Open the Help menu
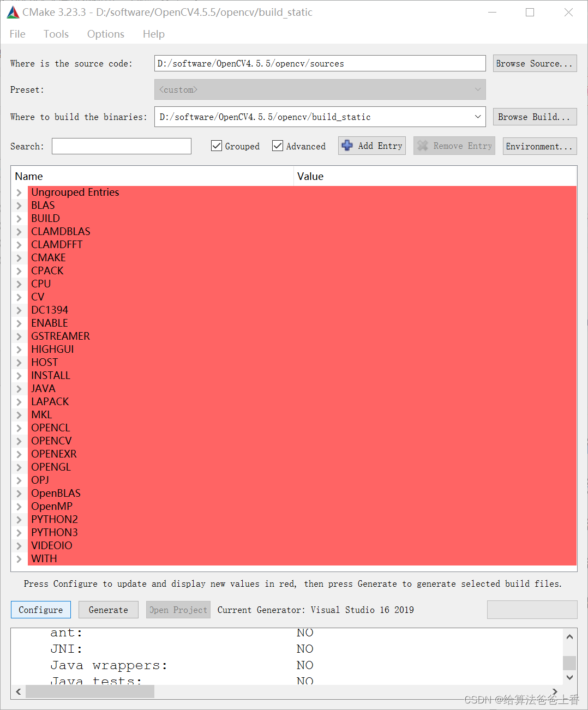Image resolution: width=588 pixels, height=710 pixels. click(x=154, y=34)
